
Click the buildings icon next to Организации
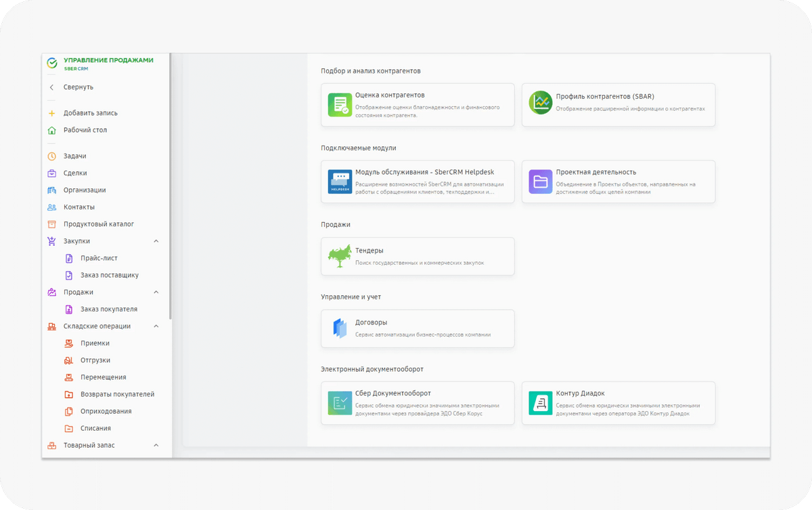[x=52, y=190]
